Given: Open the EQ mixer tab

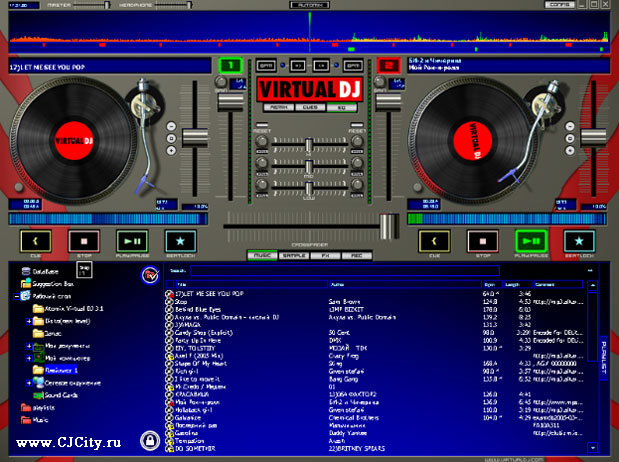Looking at the screenshot, I should (341, 107).
